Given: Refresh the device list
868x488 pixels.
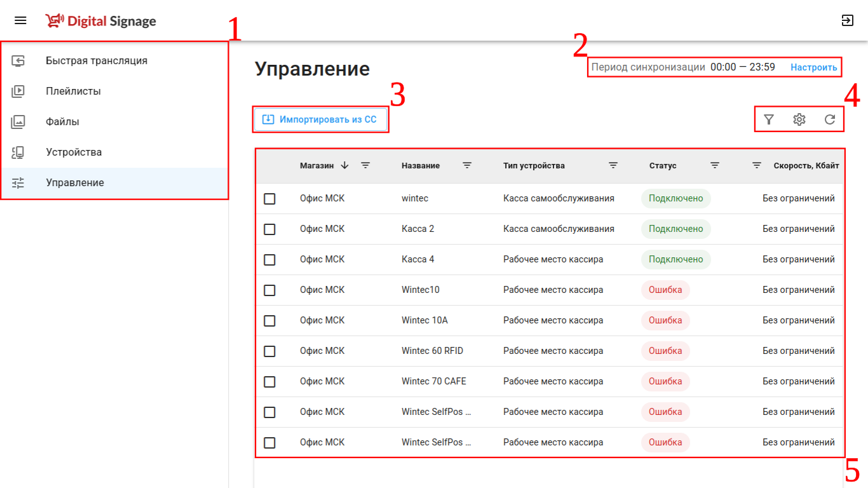Looking at the screenshot, I should (x=830, y=119).
